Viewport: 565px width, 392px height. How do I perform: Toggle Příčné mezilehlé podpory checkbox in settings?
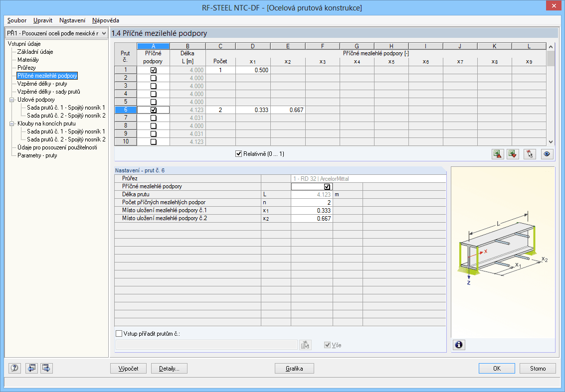click(327, 186)
